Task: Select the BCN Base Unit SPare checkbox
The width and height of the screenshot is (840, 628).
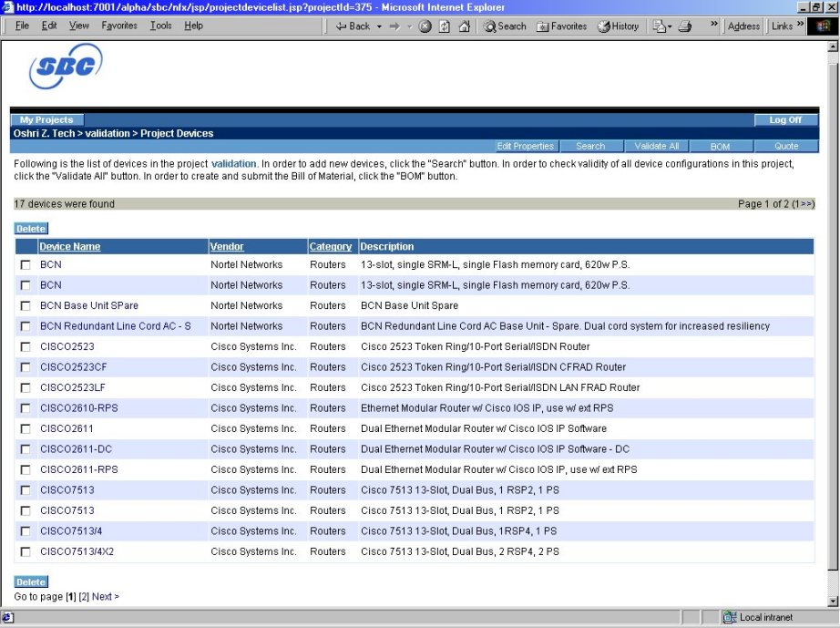Action: tap(26, 306)
